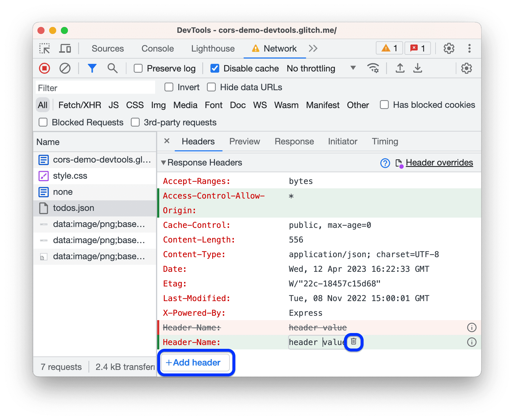Open the Header overrides link
Image resolution: width=514 pixels, height=420 pixels.
439,163
